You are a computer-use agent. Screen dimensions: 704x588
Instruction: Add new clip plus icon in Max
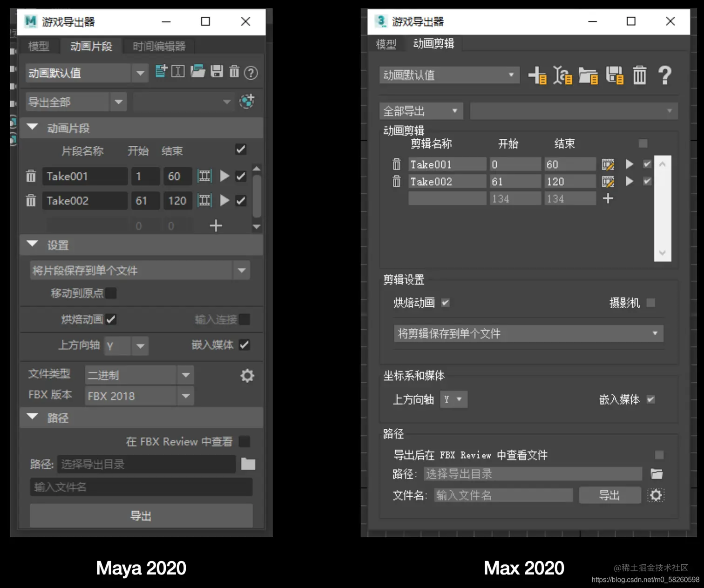pyautogui.click(x=608, y=198)
